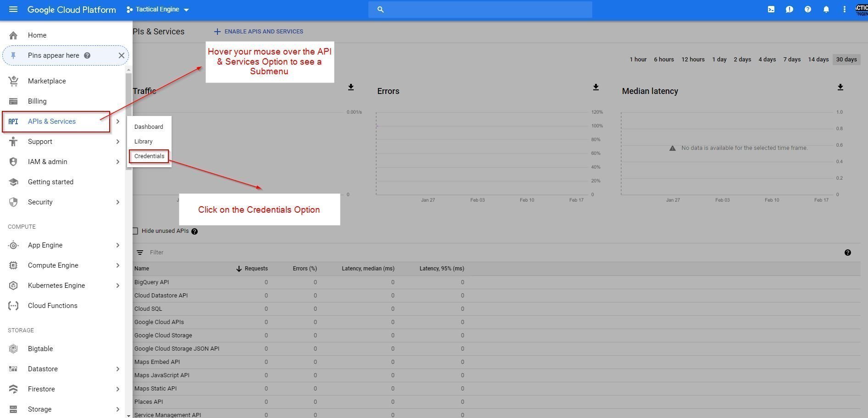868x418 pixels.
Task: Select Credentials in the submenu
Action: point(149,156)
